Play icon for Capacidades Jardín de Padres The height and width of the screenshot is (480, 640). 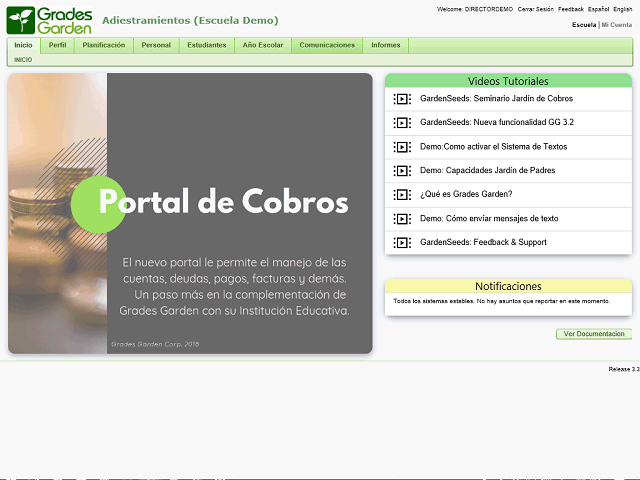402,171
